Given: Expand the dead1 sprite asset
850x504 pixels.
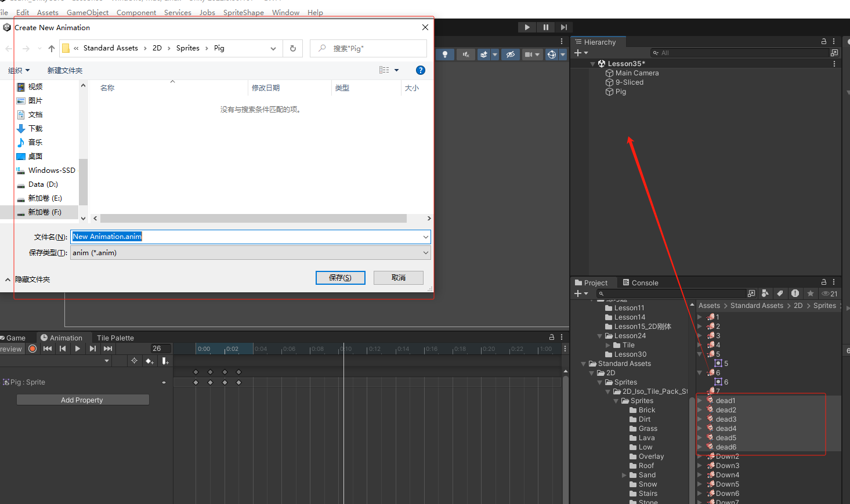Looking at the screenshot, I should click(x=700, y=401).
